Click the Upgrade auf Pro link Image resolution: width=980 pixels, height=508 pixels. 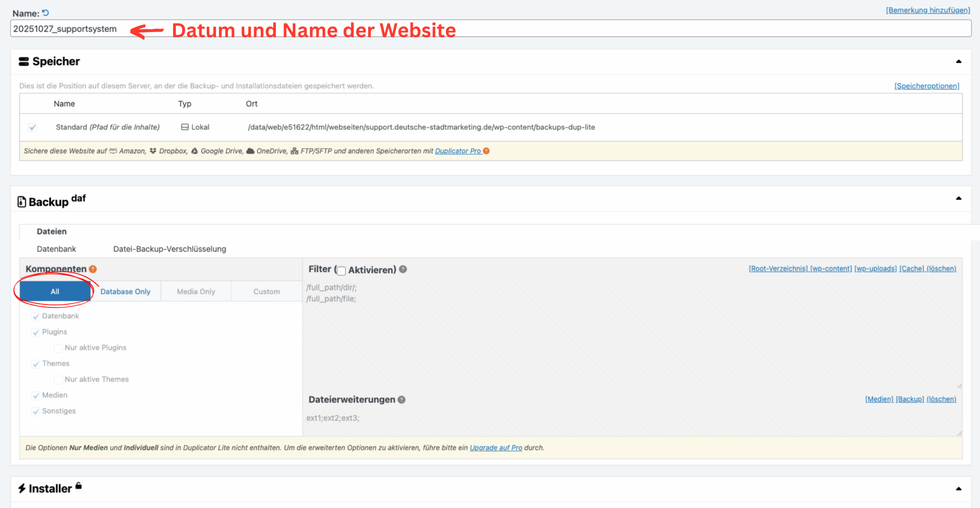point(495,447)
